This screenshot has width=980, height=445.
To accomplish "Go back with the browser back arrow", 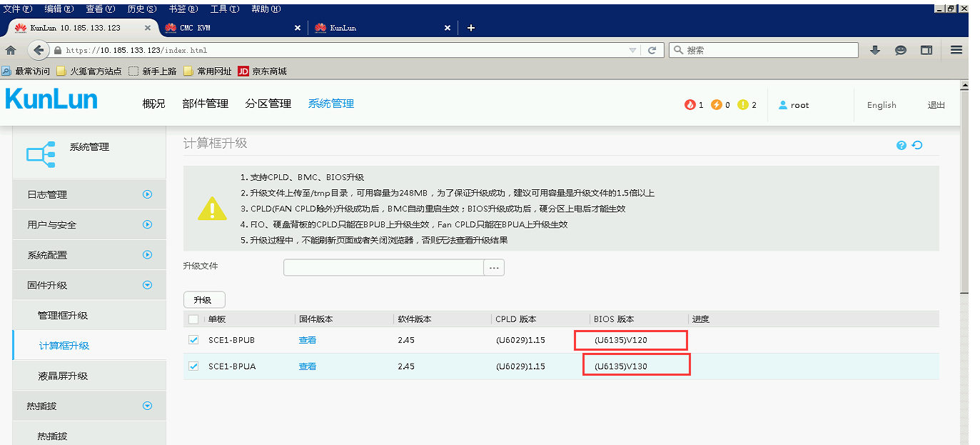I will pyautogui.click(x=38, y=50).
